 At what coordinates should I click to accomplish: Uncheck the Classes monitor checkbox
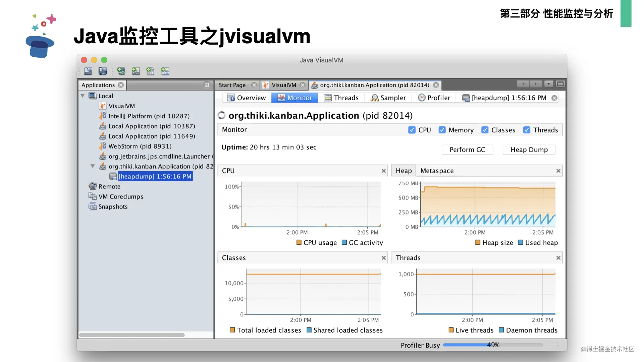coord(485,130)
